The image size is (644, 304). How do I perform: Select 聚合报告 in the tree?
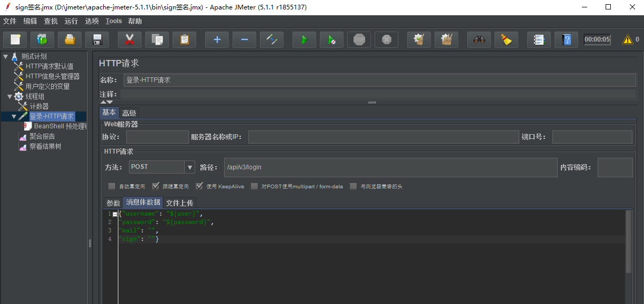tap(42, 136)
